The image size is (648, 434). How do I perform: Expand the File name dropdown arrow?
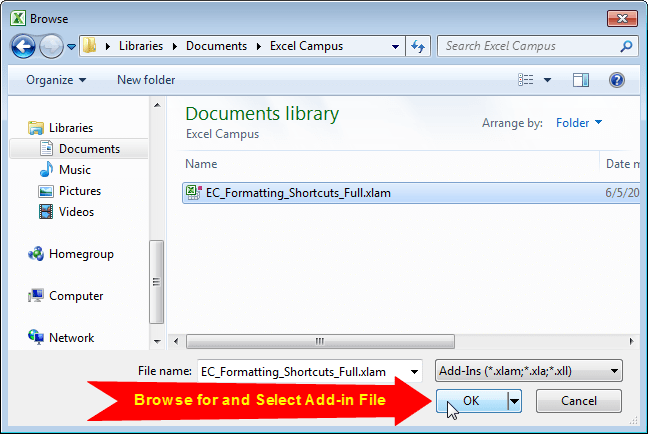[415, 371]
